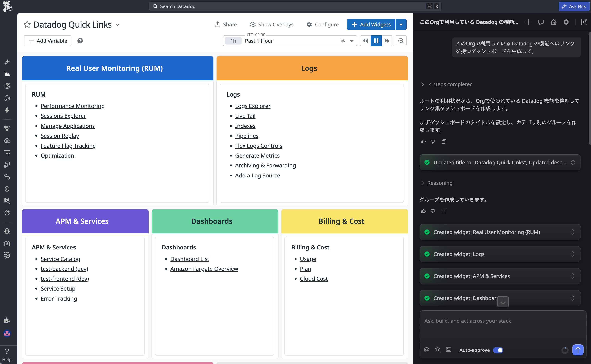Thumbs up the first assistant response

[423, 141]
